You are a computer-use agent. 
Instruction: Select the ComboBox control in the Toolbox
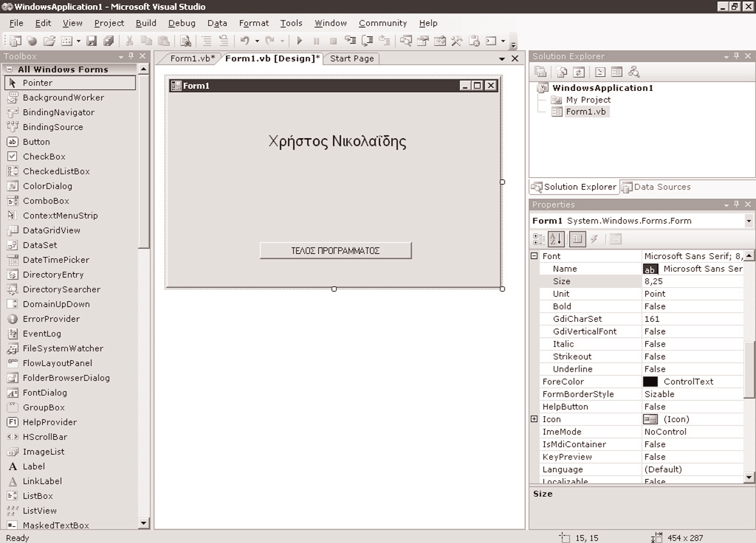[46, 201]
